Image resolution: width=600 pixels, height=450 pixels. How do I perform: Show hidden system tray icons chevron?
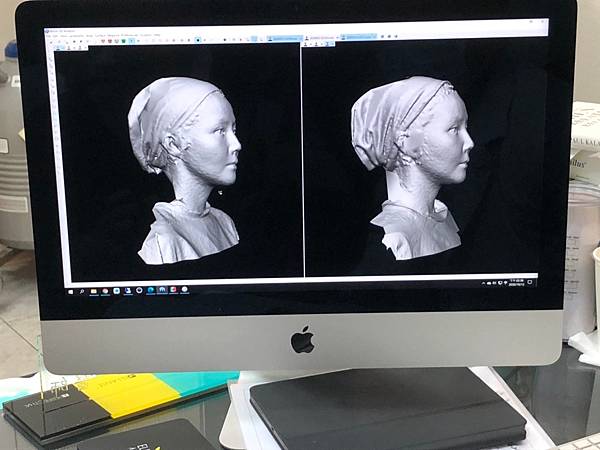click(483, 284)
